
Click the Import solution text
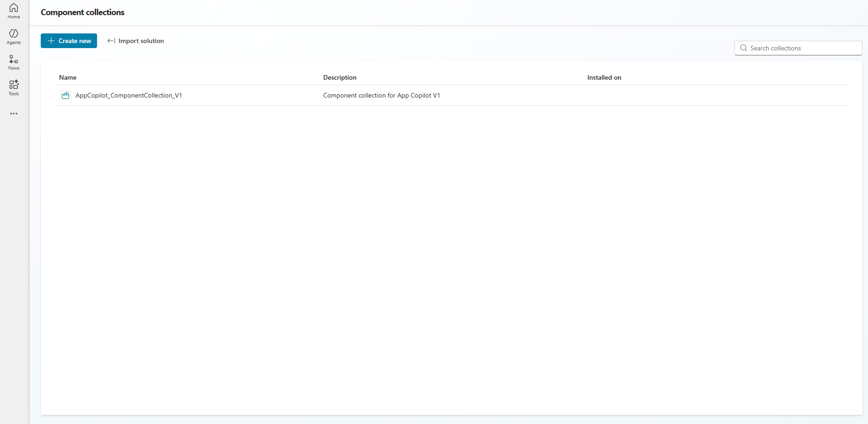click(141, 41)
